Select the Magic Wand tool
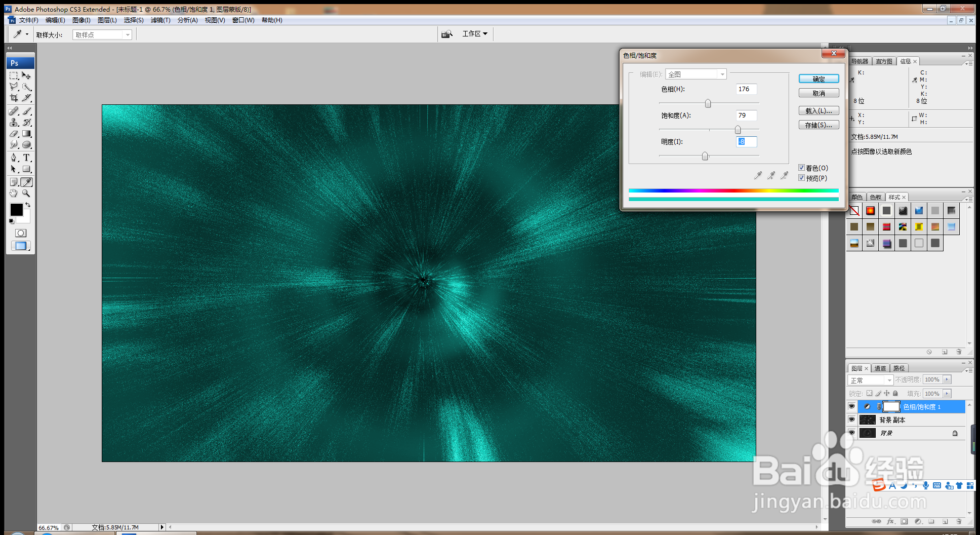Viewport: 980px width, 535px height. 27,87
